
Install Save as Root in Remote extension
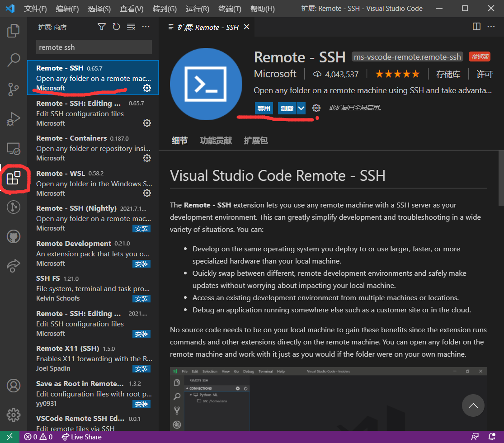141,404
